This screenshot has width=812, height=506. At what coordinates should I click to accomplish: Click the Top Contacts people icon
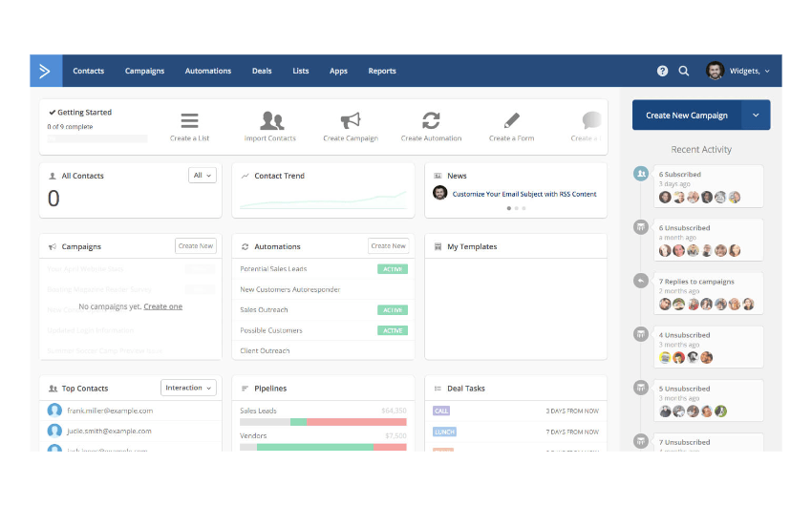[53, 389]
